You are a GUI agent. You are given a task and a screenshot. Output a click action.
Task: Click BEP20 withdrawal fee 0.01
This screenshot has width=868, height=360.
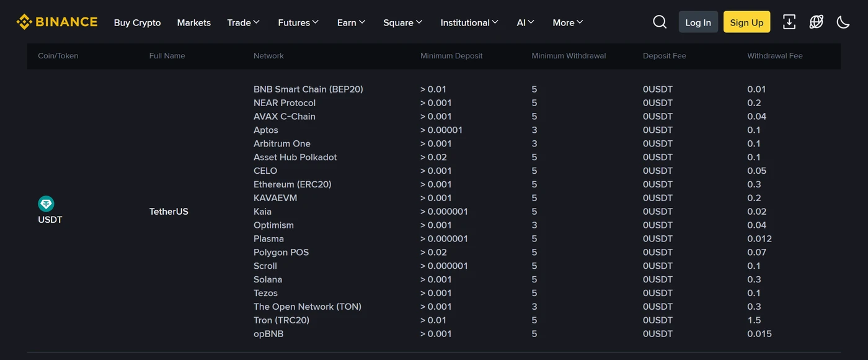click(x=756, y=89)
